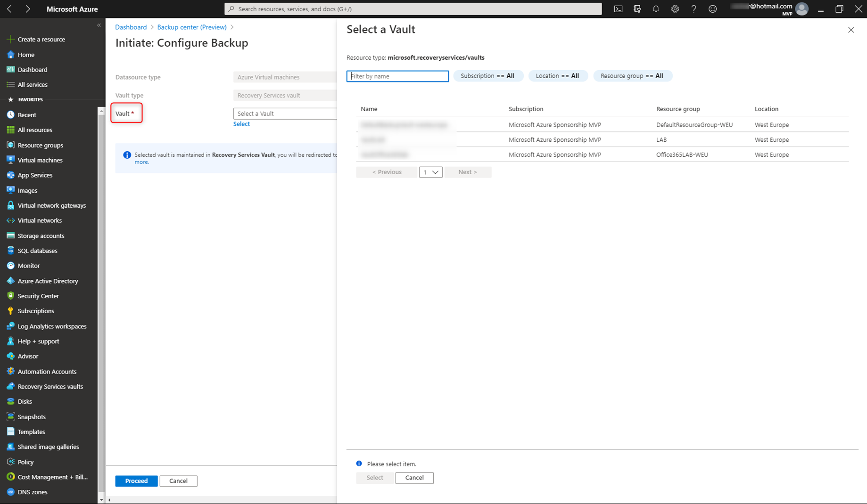Select the vault row in DefaultResourceGroup-WEU
Viewport: 867px width, 504px height.
[602, 125]
